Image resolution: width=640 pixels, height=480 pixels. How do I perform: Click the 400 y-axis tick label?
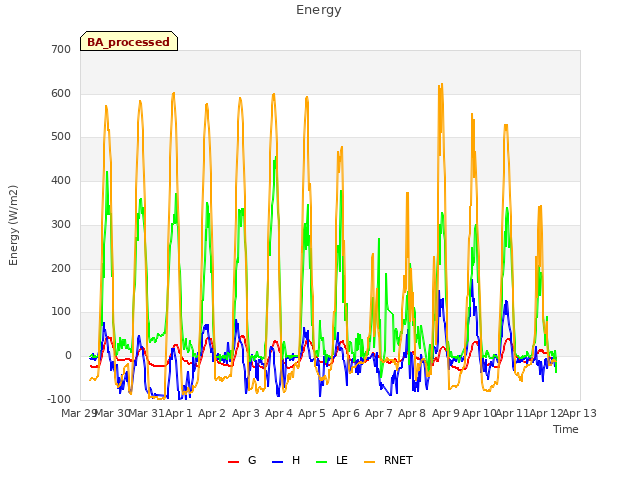pos(61,180)
